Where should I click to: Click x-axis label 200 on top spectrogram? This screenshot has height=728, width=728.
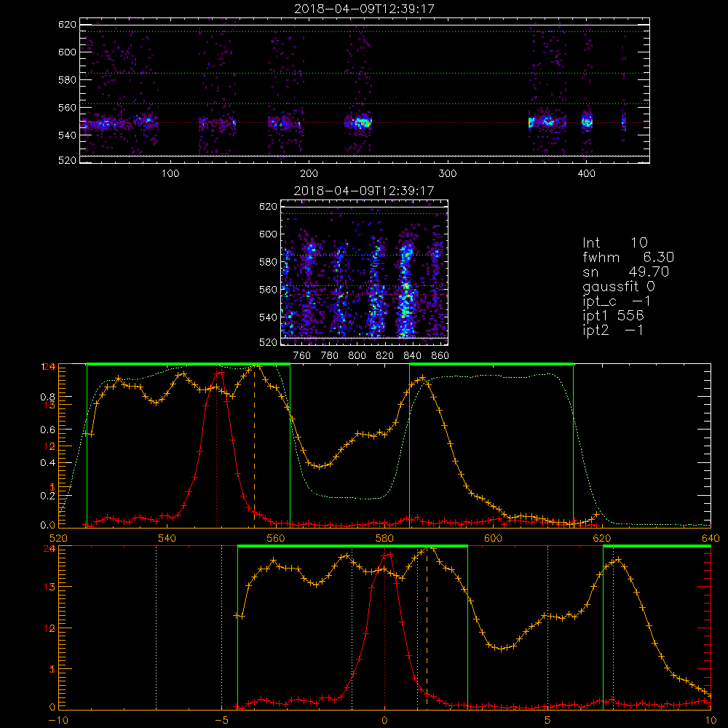[309, 174]
